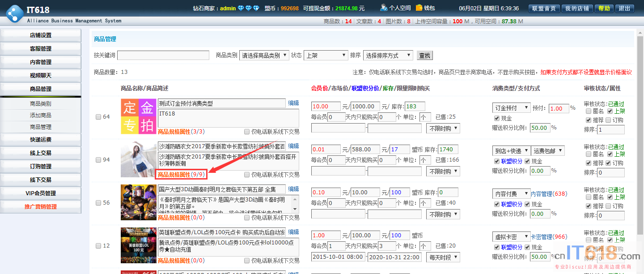Open 快递运费 sidebar menu
This screenshot has height=274, width=644.
(x=41, y=140)
